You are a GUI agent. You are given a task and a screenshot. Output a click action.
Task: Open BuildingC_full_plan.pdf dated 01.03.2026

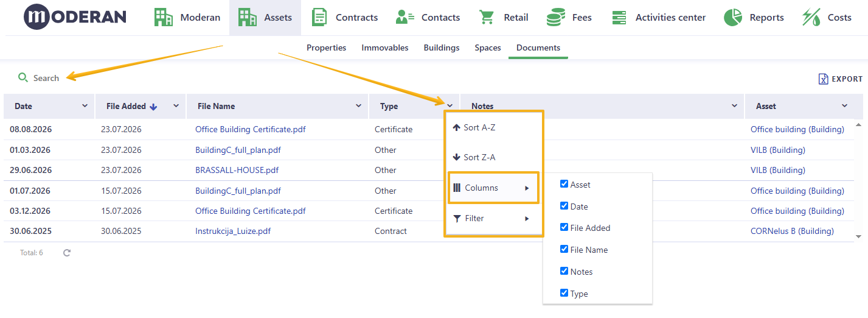pos(238,150)
